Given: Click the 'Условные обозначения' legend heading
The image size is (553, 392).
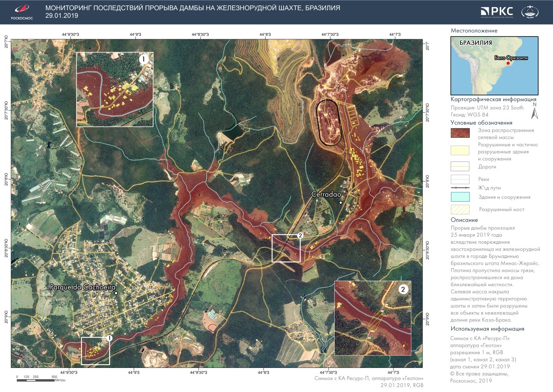Looking at the screenshot, I should (x=481, y=123).
